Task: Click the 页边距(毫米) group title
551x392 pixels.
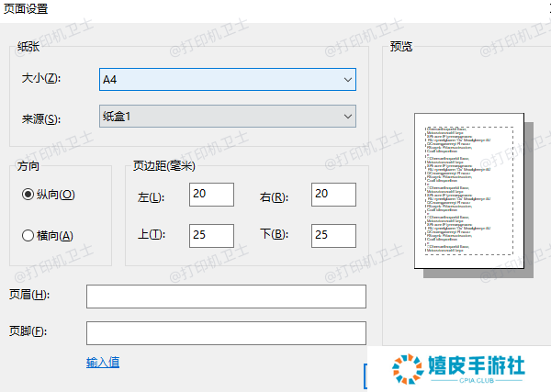Action: [x=164, y=166]
